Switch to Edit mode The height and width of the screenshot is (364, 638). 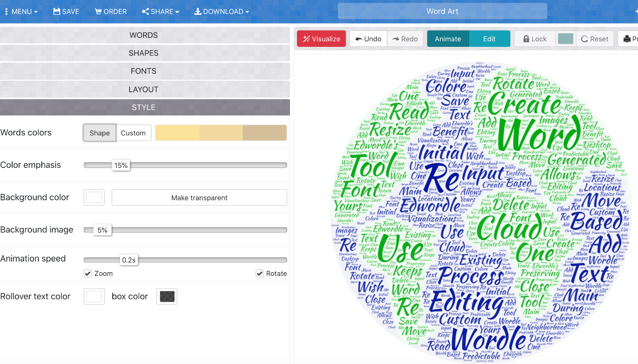(x=490, y=39)
